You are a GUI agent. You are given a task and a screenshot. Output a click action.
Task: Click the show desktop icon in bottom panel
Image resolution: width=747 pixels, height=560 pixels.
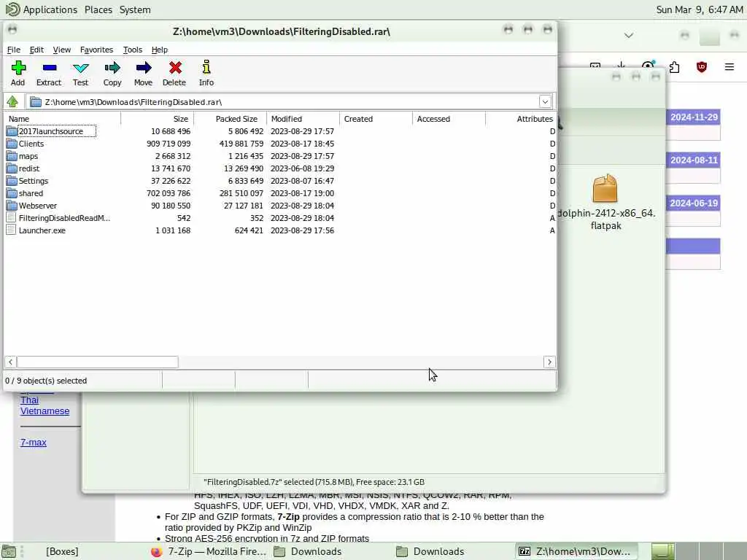9,551
